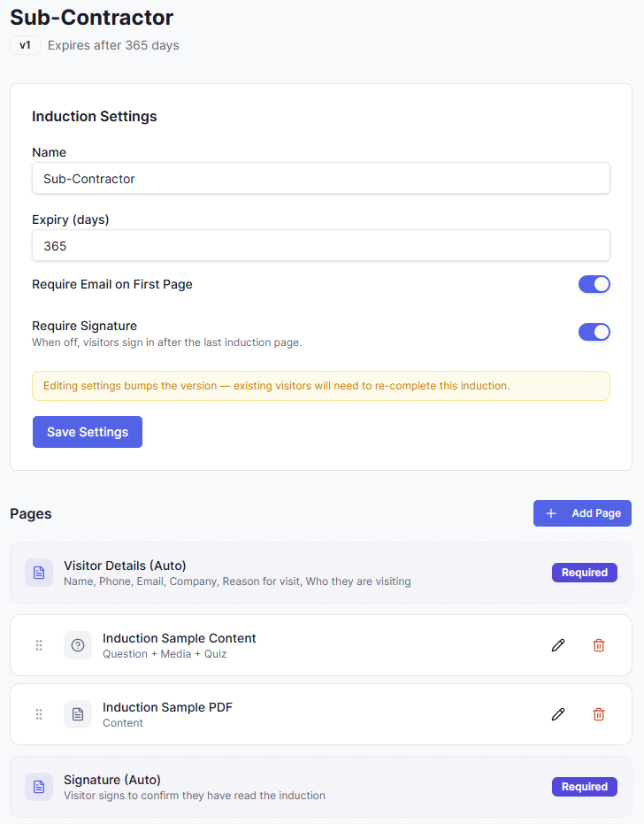Click 'Sub-Contractor' page title heading
This screenshot has height=824, width=644.
coord(91,18)
